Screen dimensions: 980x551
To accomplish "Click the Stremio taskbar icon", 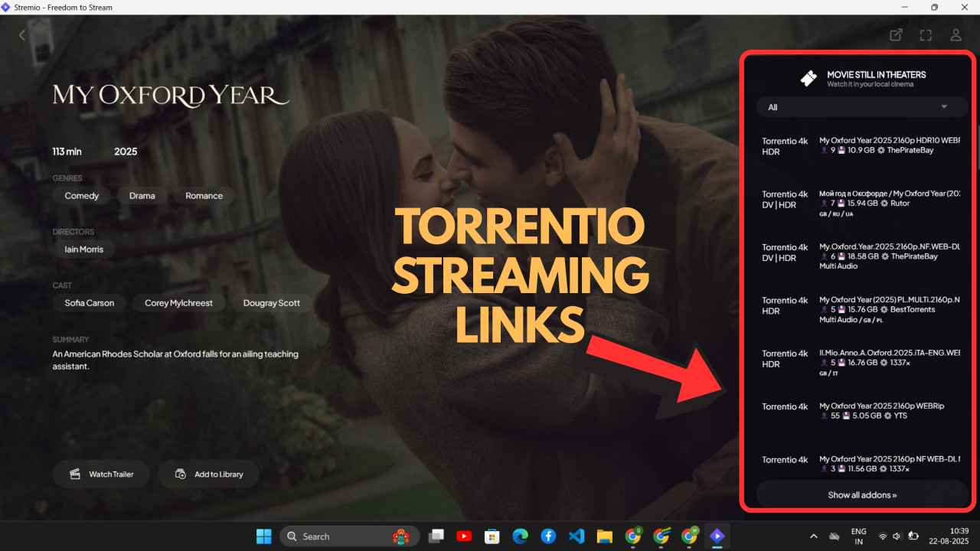I will 717,536.
